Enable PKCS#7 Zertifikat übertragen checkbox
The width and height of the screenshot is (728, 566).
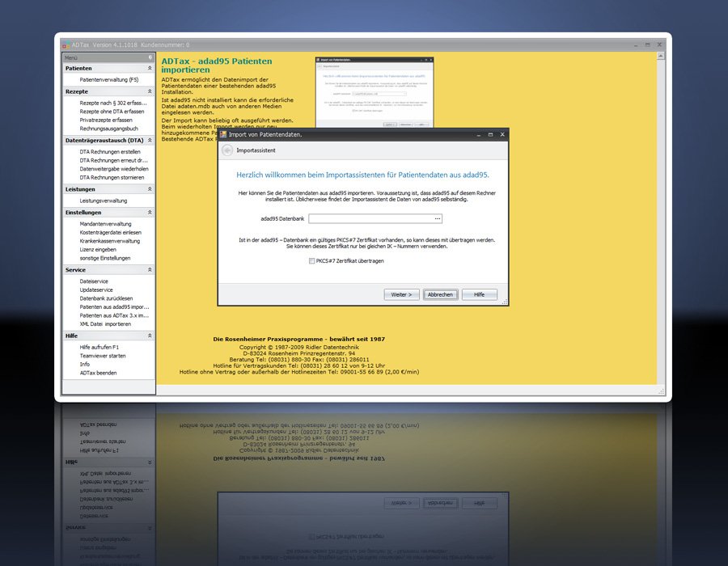pyautogui.click(x=311, y=260)
